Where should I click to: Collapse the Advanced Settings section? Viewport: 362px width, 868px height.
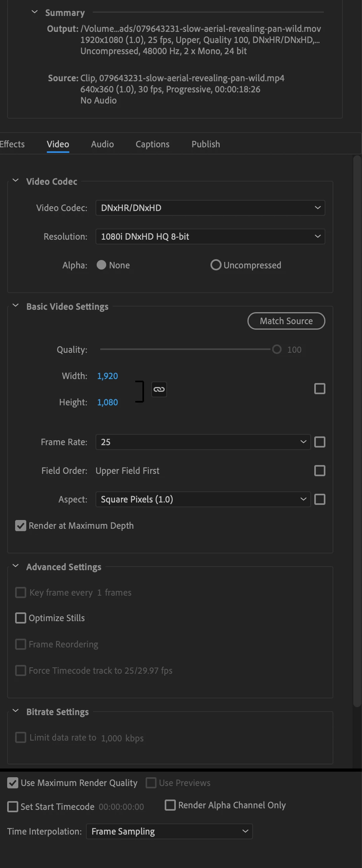pos(16,566)
